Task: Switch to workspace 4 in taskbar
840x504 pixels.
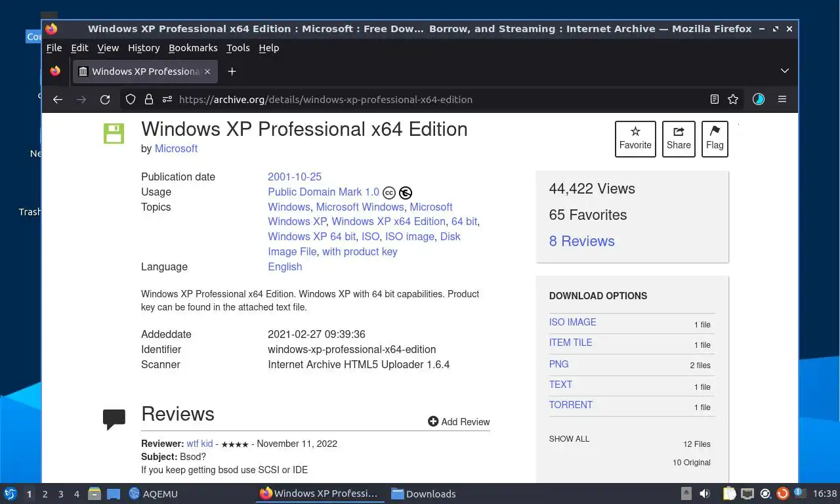Action: click(x=77, y=494)
